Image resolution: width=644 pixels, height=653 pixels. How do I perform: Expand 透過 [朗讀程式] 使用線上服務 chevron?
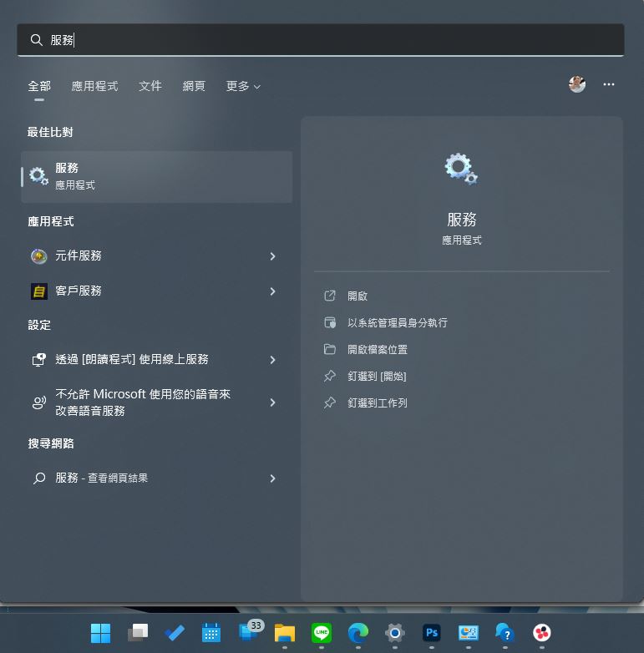[x=272, y=360]
